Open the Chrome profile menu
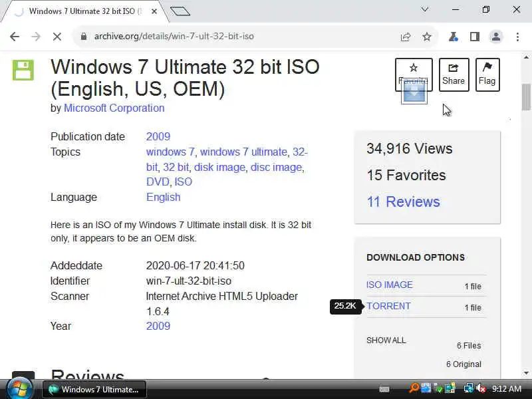The image size is (532, 399). click(x=495, y=37)
